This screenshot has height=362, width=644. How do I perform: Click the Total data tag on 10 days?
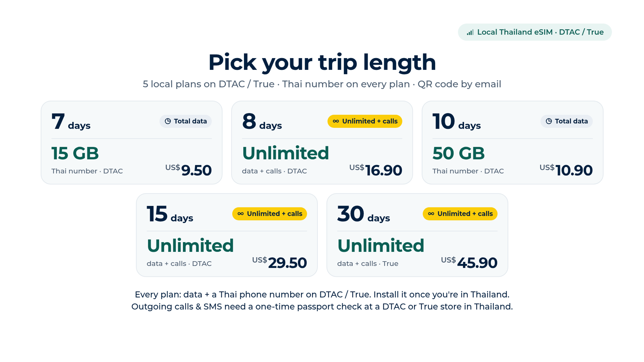tap(567, 121)
